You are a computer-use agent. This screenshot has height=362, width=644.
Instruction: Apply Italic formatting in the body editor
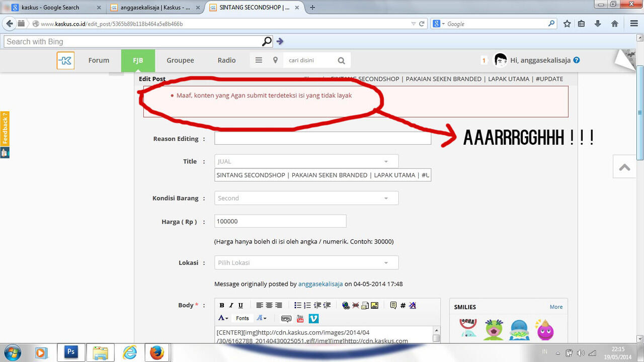[231, 305]
